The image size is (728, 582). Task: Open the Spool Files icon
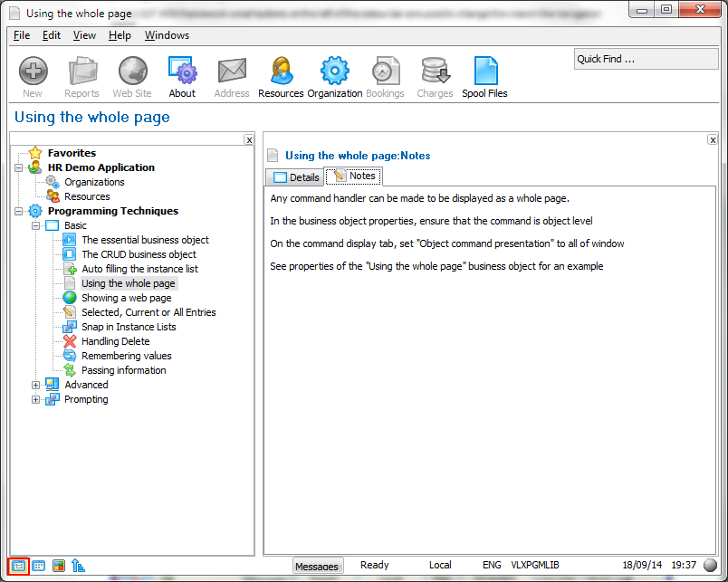tap(485, 72)
